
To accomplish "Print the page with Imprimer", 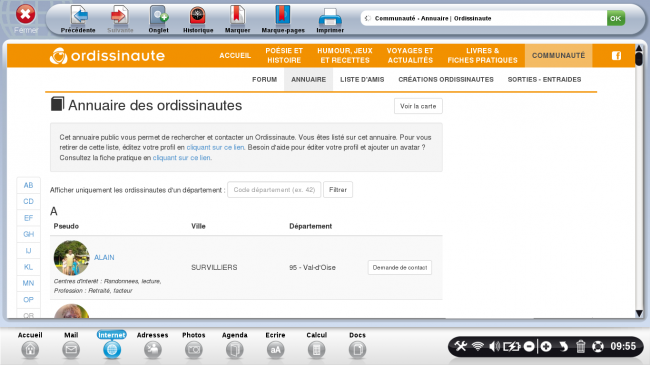I will pyautogui.click(x=330, y=19).
